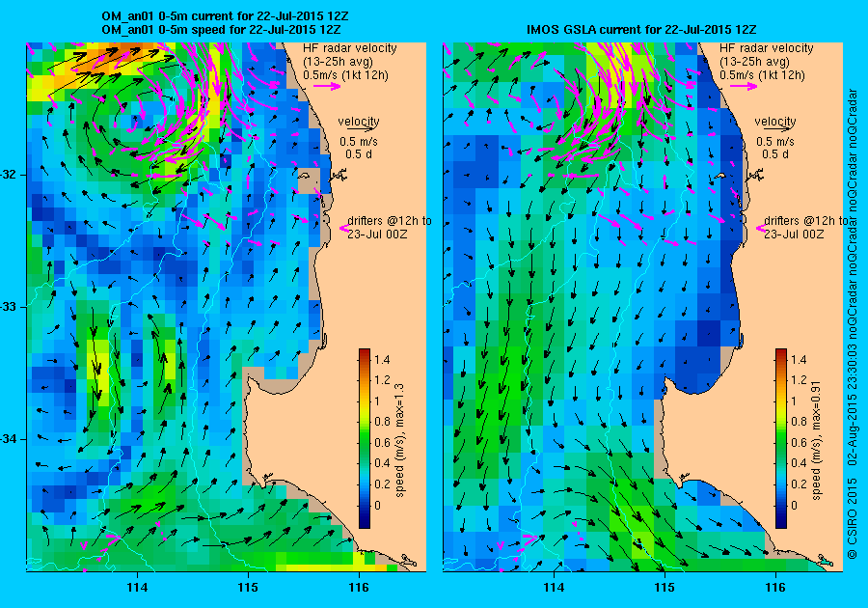
Task: Select the 'OM_an01 0-5m current' title line
Action: click(x=225, y=16)
